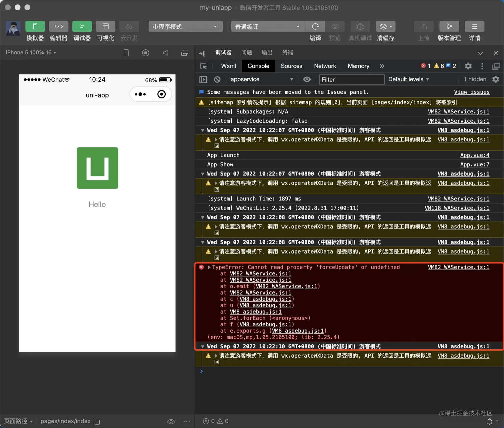Clear console with the ban icon

217,79
